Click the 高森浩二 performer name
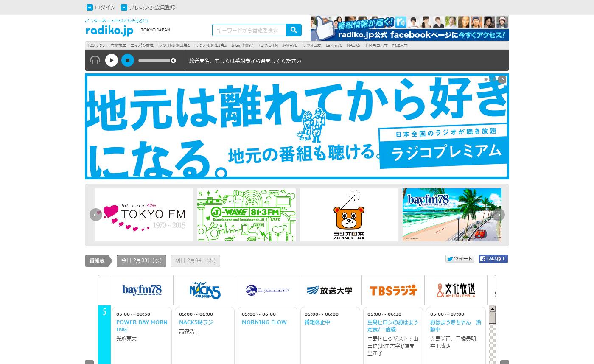The width and height of the screenshot is (594, 364). [x=189, y=332]
